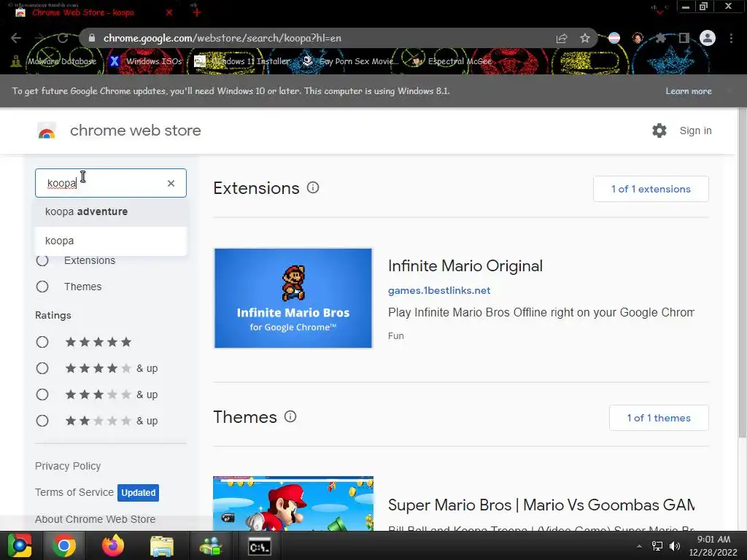Select the four stars & up filter
This screenshot has height=560, width=747.
[42, 368]
